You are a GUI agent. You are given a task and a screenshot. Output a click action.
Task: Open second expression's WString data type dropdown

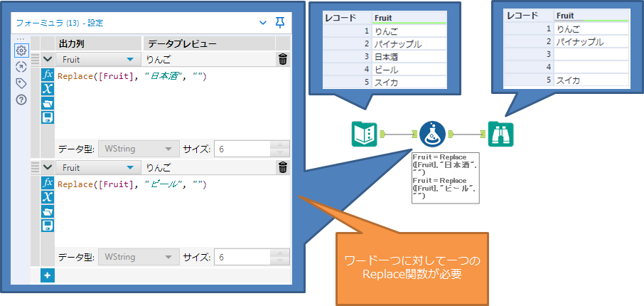coord(138,257)
